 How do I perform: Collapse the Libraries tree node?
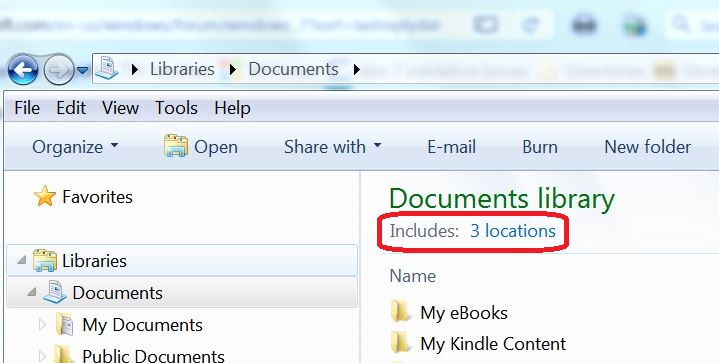tap(21, 260)
